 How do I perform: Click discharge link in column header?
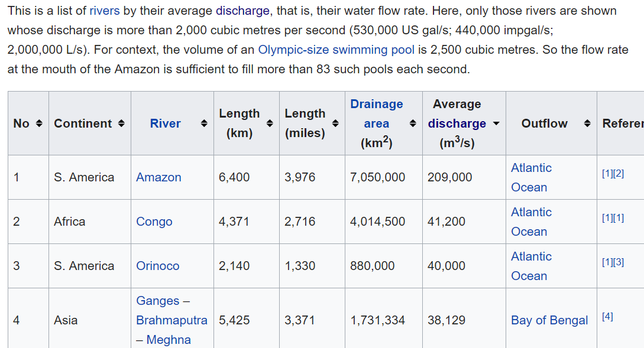point(457,123)
